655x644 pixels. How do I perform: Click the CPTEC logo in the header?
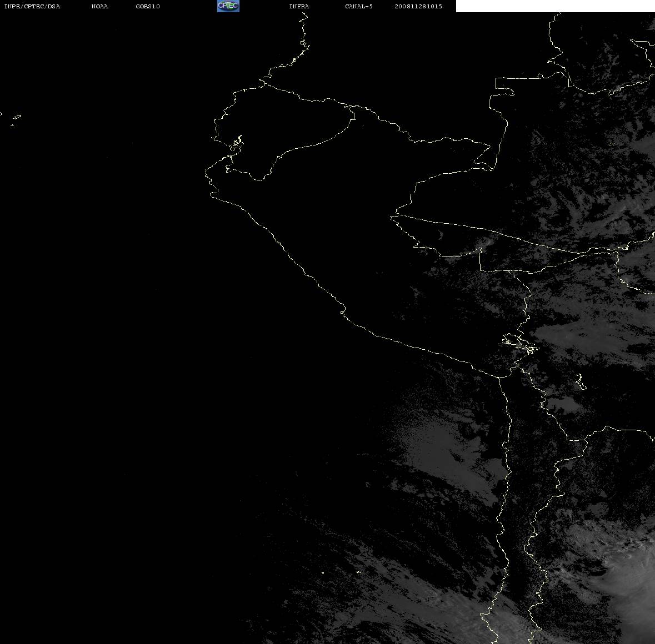[x=228, y=6]
